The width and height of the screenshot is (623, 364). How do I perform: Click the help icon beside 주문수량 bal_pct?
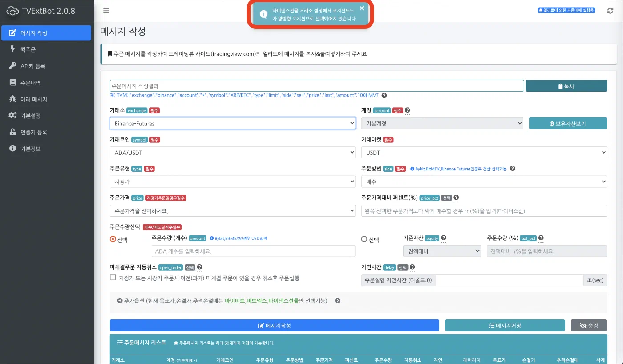click(541, 238)
